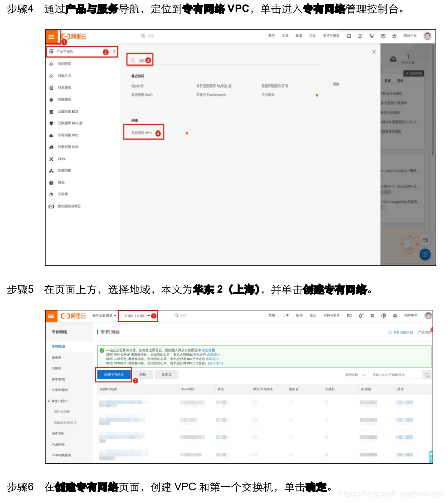Open the 对象存储 OSS sidebar icon
The width and height of the screenshot is (448, 503).
pyautogui.click(x=51, y=147)
